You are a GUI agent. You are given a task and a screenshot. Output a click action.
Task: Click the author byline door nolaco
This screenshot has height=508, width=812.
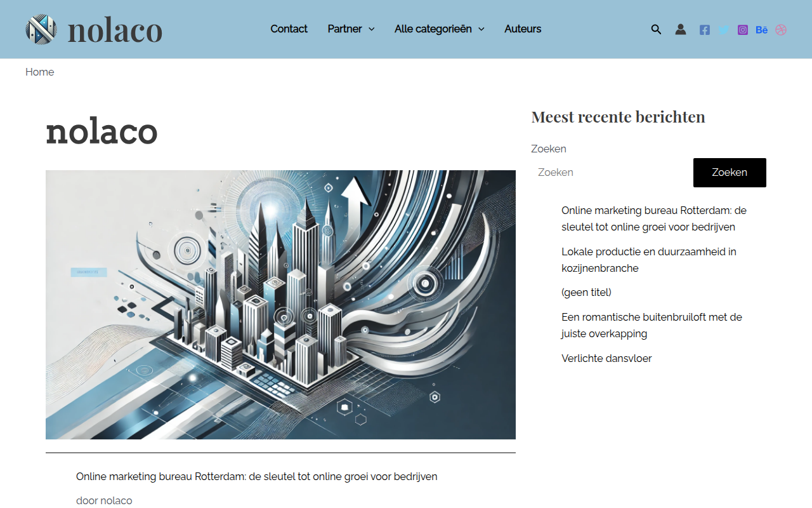[x=104, y=501]
